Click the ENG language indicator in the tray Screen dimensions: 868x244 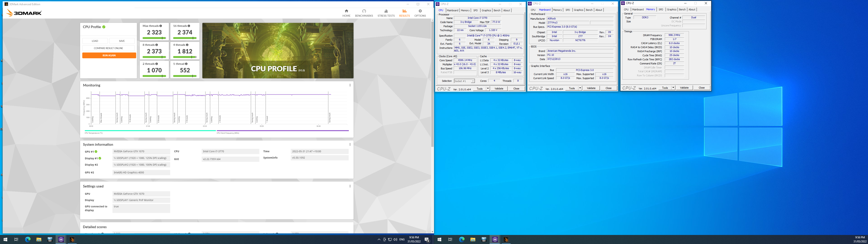[402, 240]
